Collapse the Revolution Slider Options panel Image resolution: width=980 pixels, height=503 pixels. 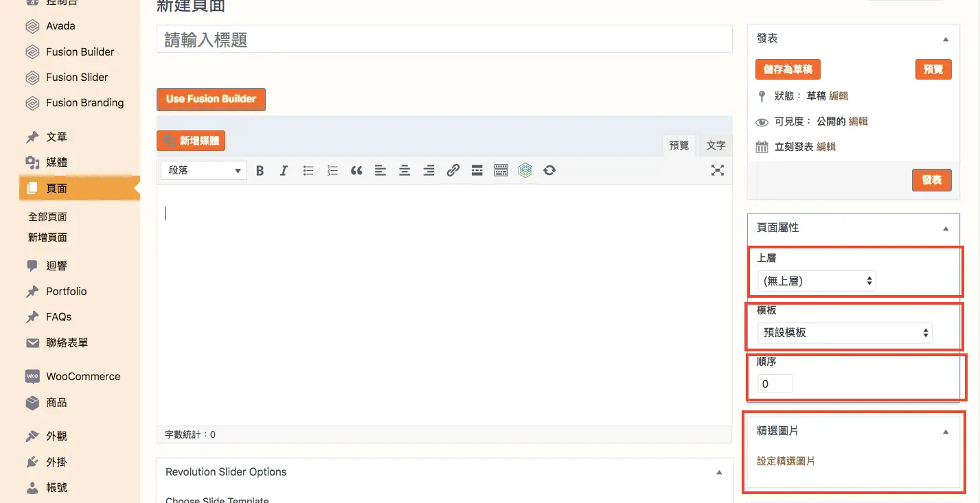click(719, 472)
